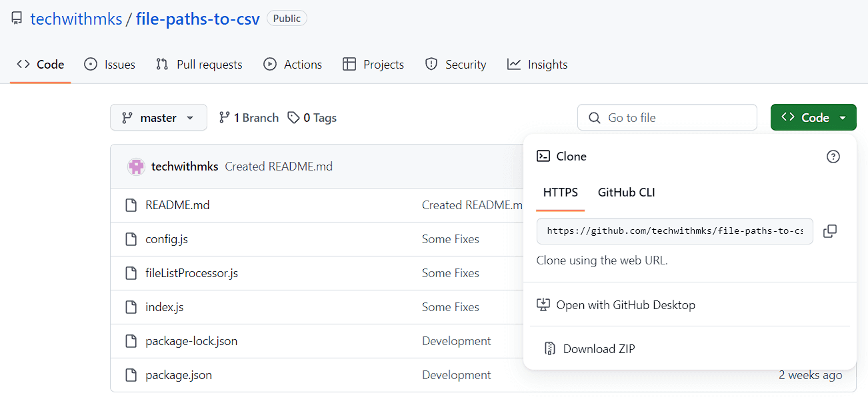View the 1 Branch link
The height and width of the screenshot is (401, 868).
249,118
